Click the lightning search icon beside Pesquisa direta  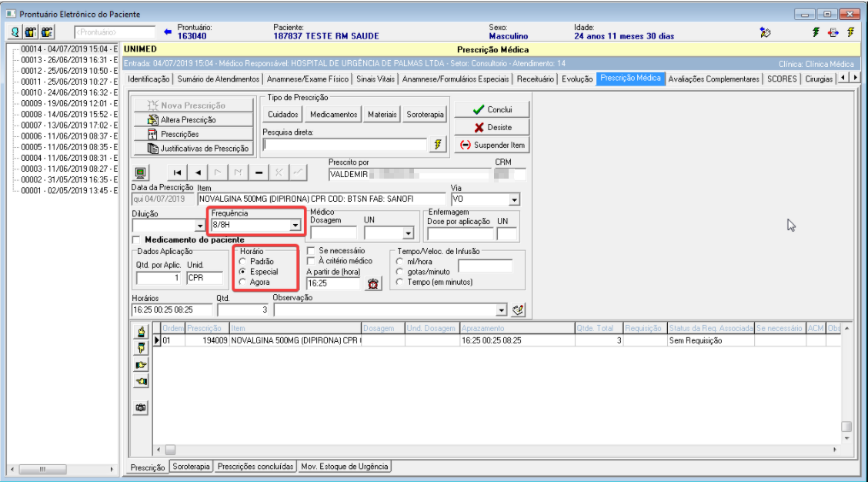[437, 145]
